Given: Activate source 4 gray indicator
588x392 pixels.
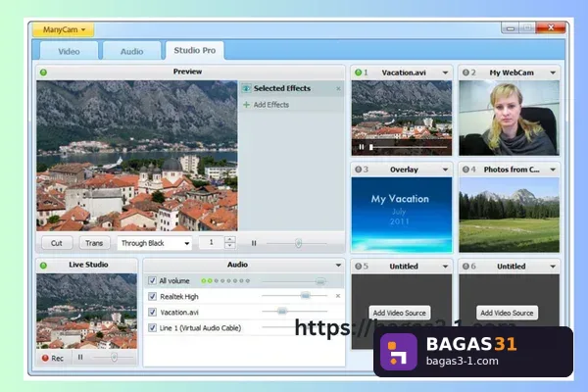Looking at the screenshot, I should click(x=465, y=170).
